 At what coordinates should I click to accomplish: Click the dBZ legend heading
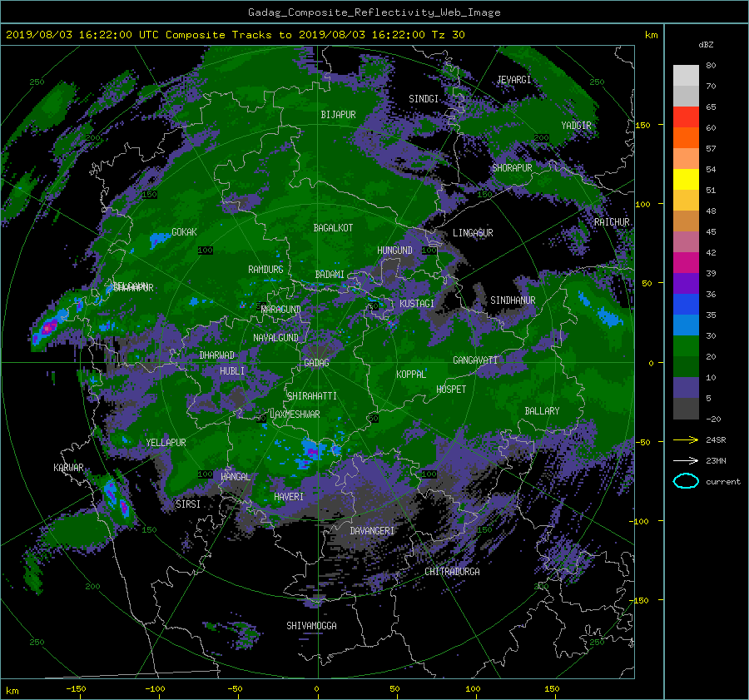tap(706, 44)
